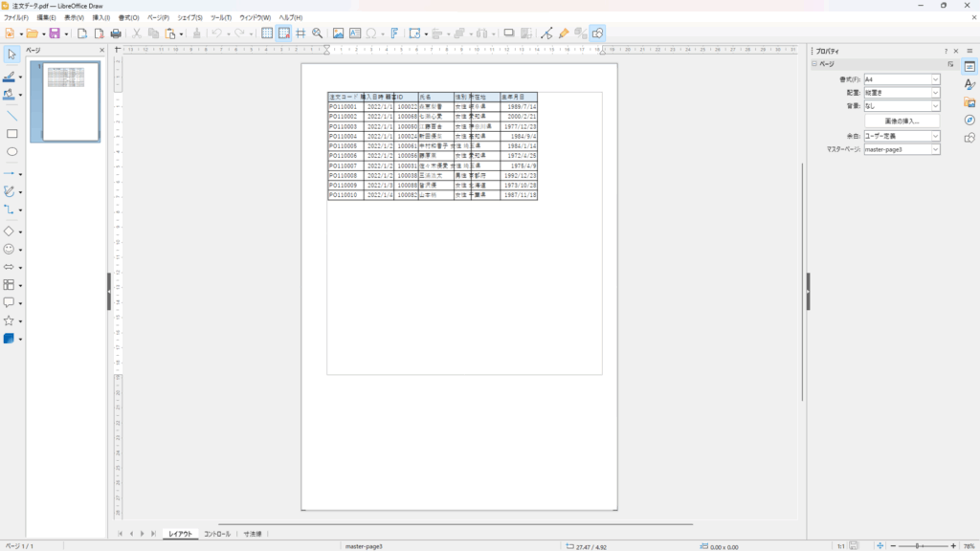This screenshot has height=551, width=980.
Task: Toggle snap to grid button
Action: click(x=284, y=33)
